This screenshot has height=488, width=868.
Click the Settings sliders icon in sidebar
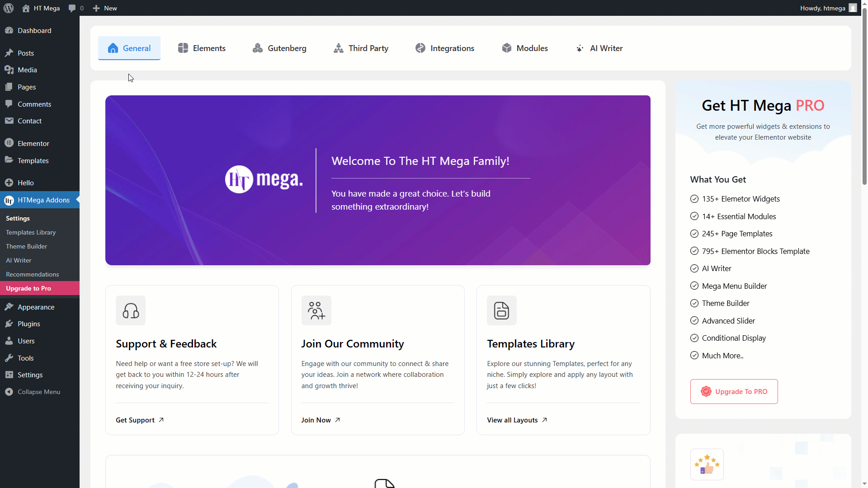pos(9,375)
